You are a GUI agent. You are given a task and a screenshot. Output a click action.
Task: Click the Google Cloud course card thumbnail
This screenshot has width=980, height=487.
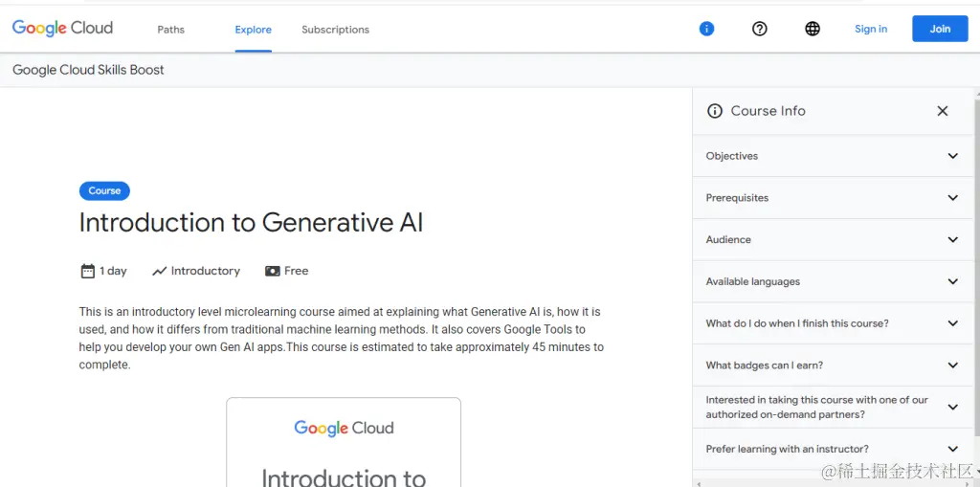pyautogui.click(x=344, y=442)
